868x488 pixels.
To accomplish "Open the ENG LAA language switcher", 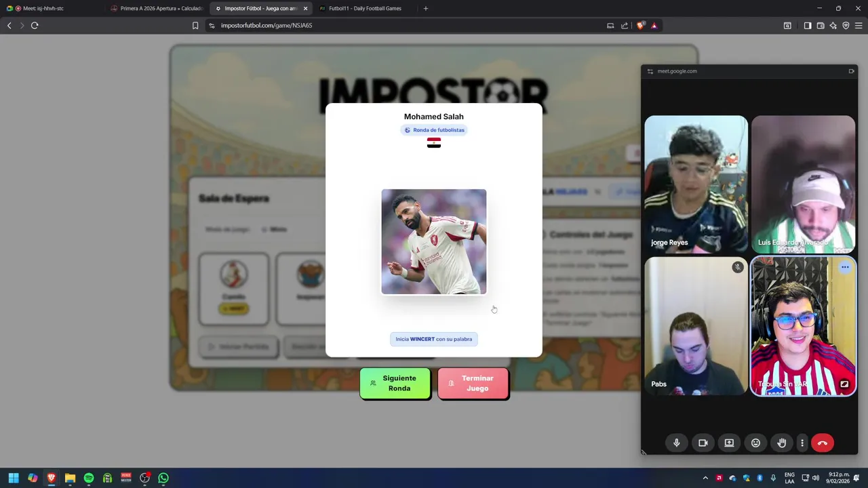I will (789, 478).
